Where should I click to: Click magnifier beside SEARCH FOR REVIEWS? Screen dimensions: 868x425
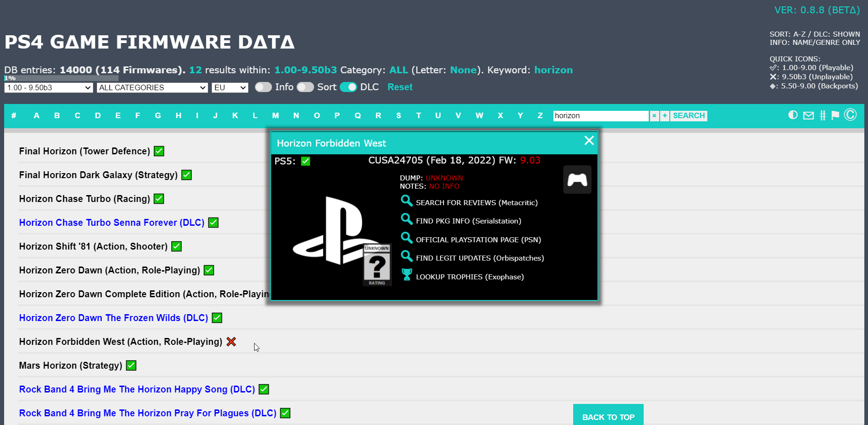pos(407,201)
